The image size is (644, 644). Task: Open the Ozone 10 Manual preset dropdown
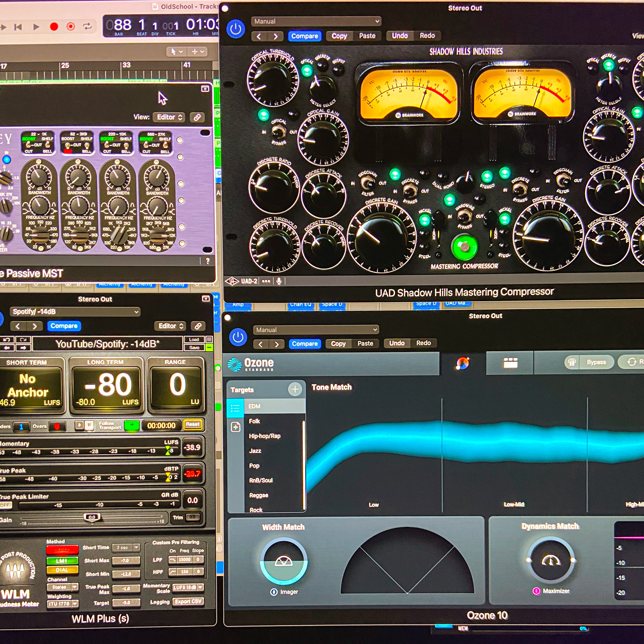[316, 330]
